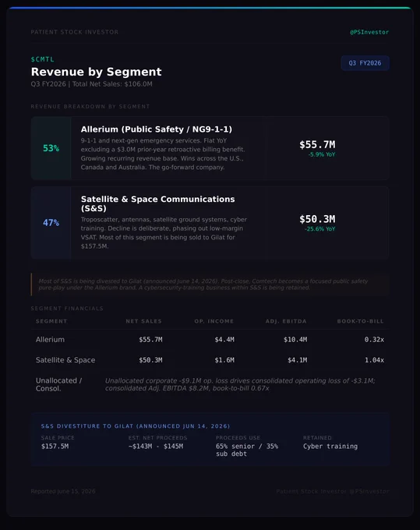
Task: Click the S&S Divestiture to Gilat heading
Action: 136,426
